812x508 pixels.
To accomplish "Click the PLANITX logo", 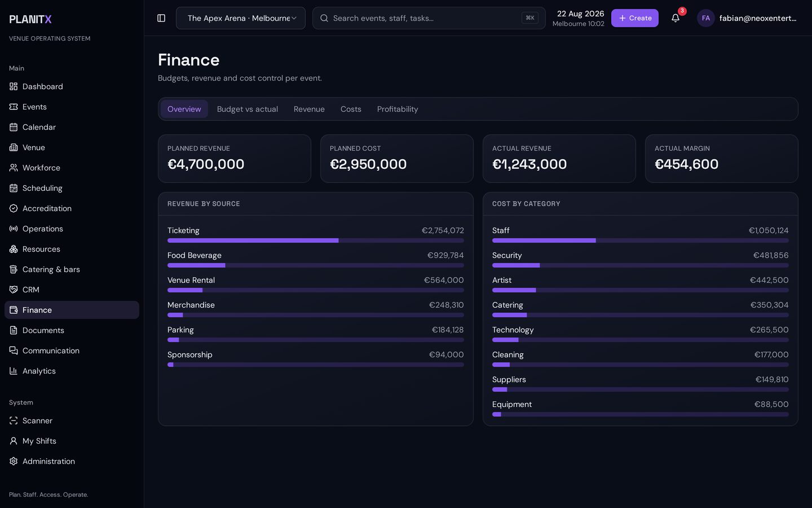I will [x=30, y=19].
